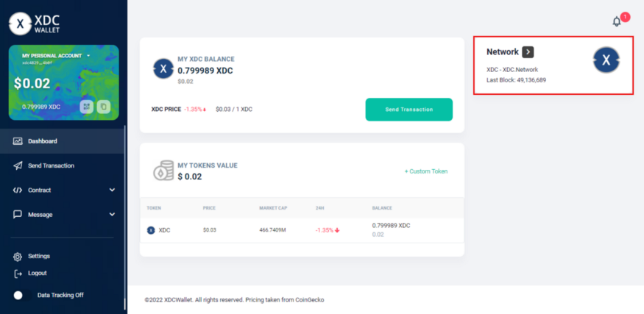Open the My Personal Account dropdown
The image size is (644, 314).
click(x=88, y=55)
